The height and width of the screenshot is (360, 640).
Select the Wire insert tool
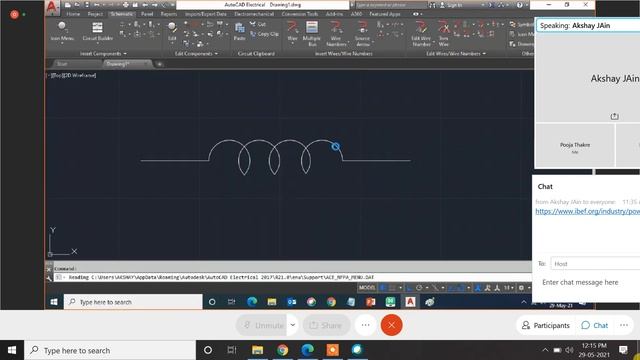[292, 31]
